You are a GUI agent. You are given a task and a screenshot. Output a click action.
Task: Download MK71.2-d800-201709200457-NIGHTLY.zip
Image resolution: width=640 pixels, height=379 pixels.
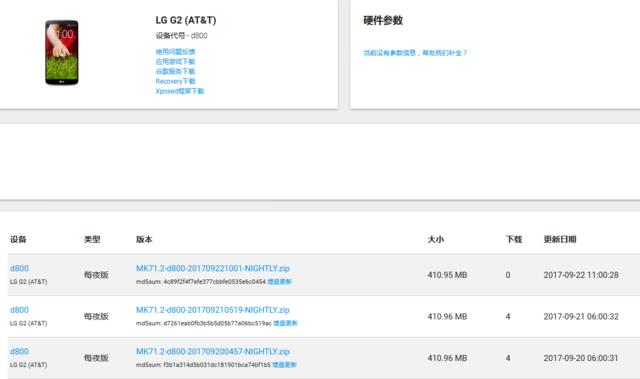(213, 352)
